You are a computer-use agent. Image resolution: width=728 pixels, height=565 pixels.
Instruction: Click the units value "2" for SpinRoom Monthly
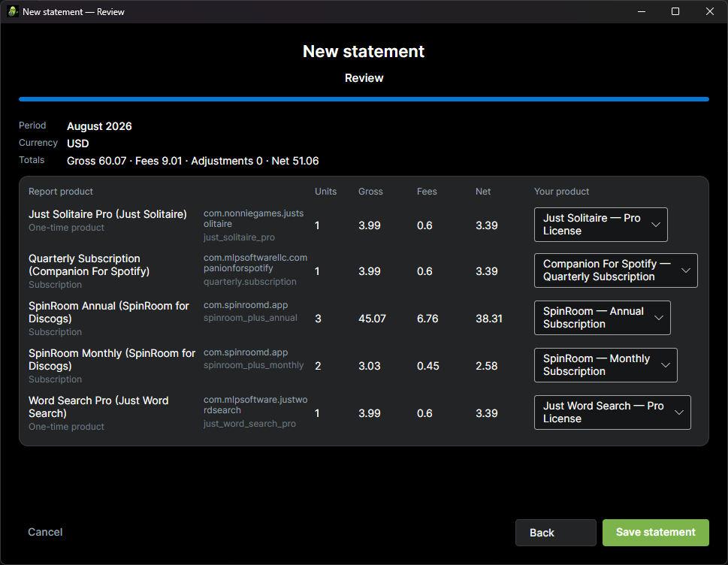click(x=318, y=366)
